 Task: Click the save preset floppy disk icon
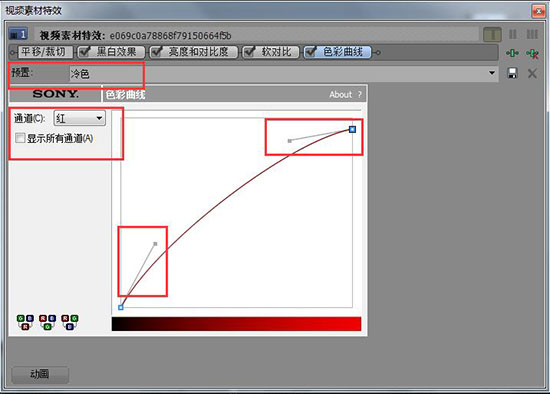pyautogui.click(x=512, y=73)
